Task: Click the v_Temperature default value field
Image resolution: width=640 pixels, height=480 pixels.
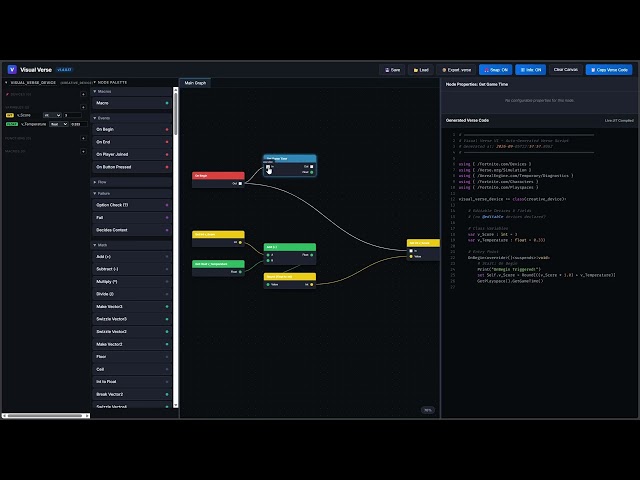Action: [x=79, y=124]
